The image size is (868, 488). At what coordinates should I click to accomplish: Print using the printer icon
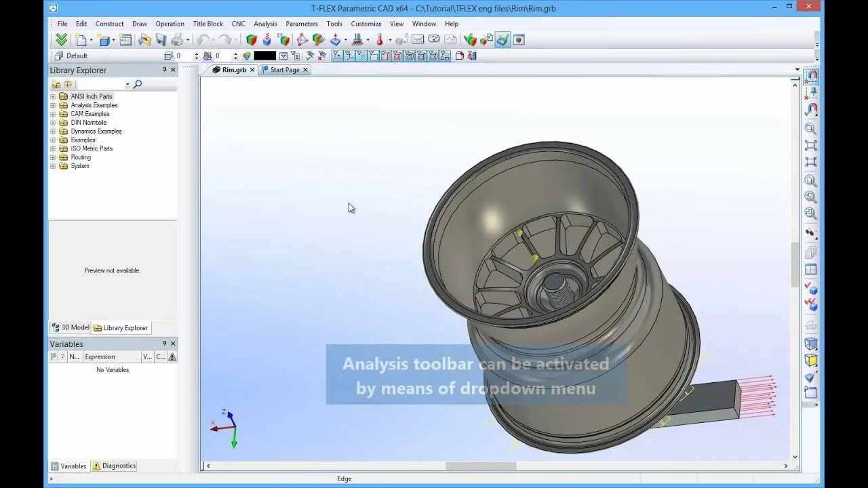177,39
